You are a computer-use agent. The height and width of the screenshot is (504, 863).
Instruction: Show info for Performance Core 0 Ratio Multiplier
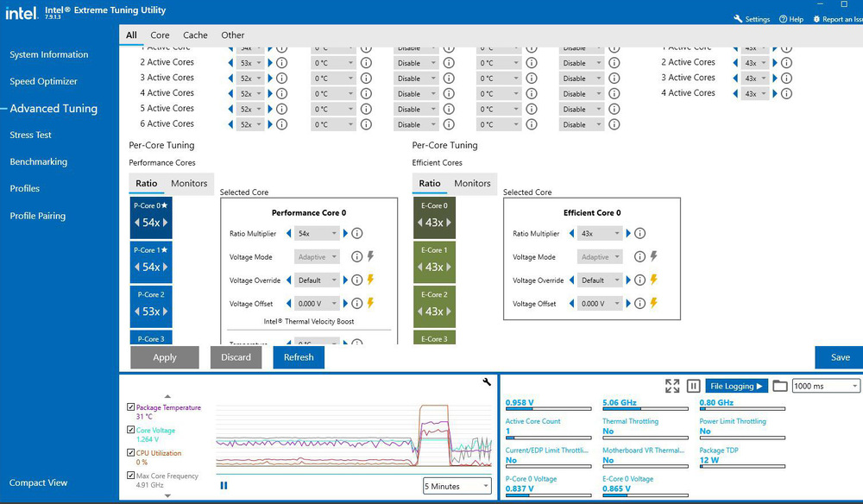tap(357, 233)
